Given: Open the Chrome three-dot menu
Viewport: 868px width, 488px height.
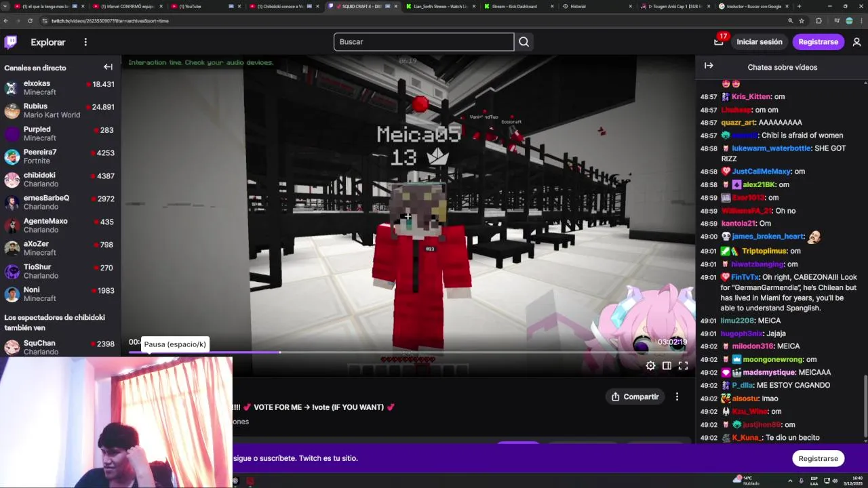Looking at the screenshot, I should tap(862, 21).
